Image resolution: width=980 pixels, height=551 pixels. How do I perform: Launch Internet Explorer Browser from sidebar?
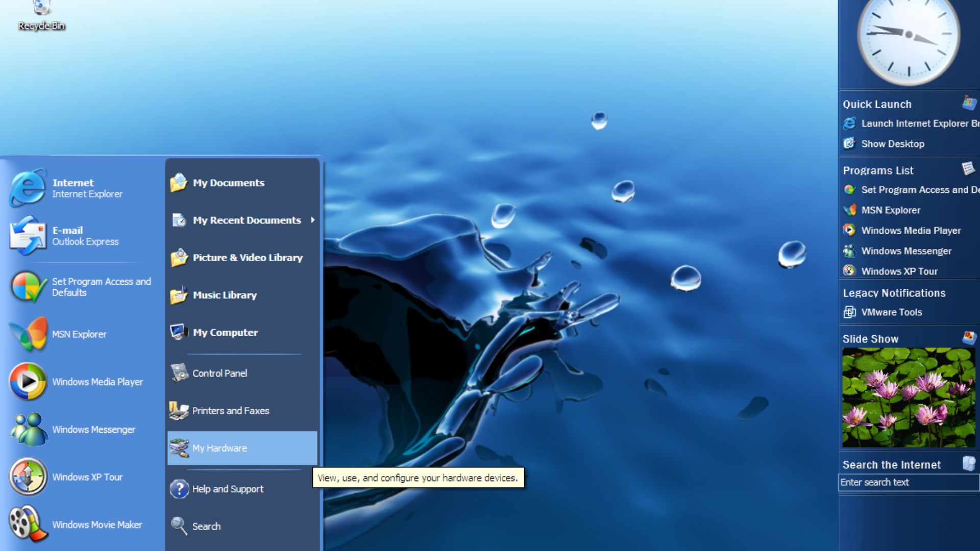pyautogui.click(x=914, y=123)
